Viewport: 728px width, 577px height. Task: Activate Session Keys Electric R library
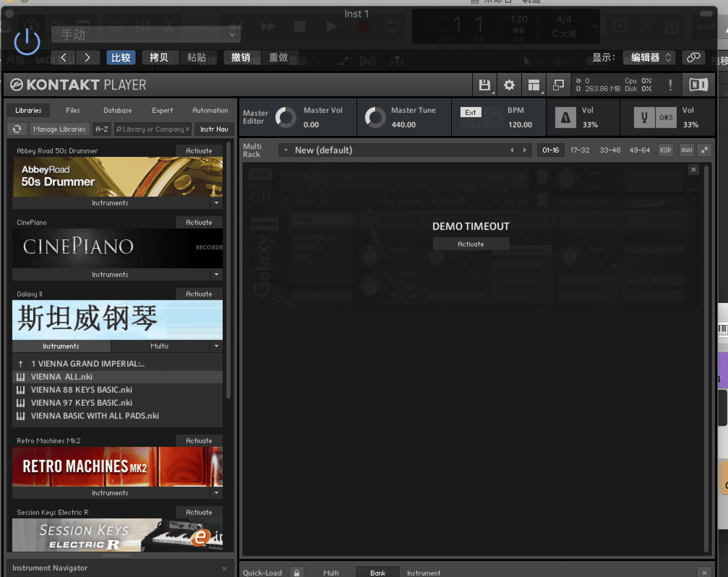[x=199, y=512]
